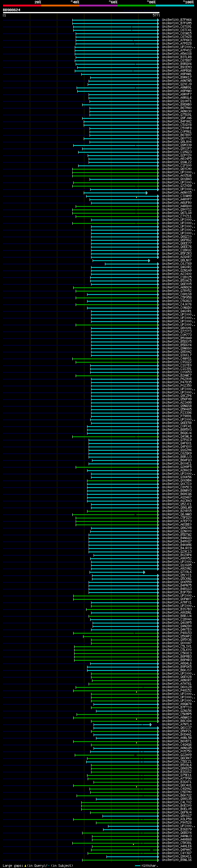Open the UniRef100_C6SW15 hit label

176,33
